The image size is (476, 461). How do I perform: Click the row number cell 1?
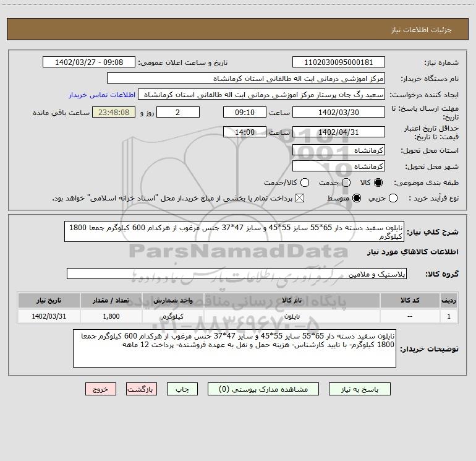coord(449,316)
